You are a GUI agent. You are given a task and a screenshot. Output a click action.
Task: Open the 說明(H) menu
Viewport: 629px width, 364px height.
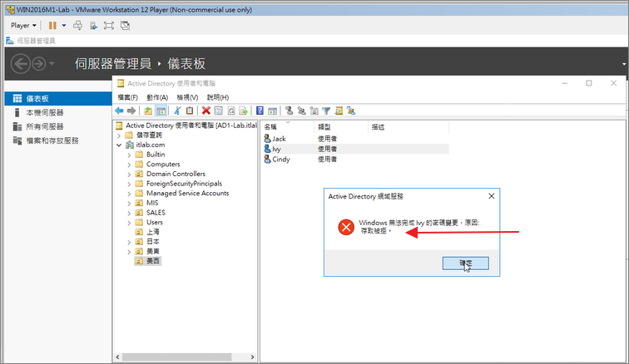(218, 97)
